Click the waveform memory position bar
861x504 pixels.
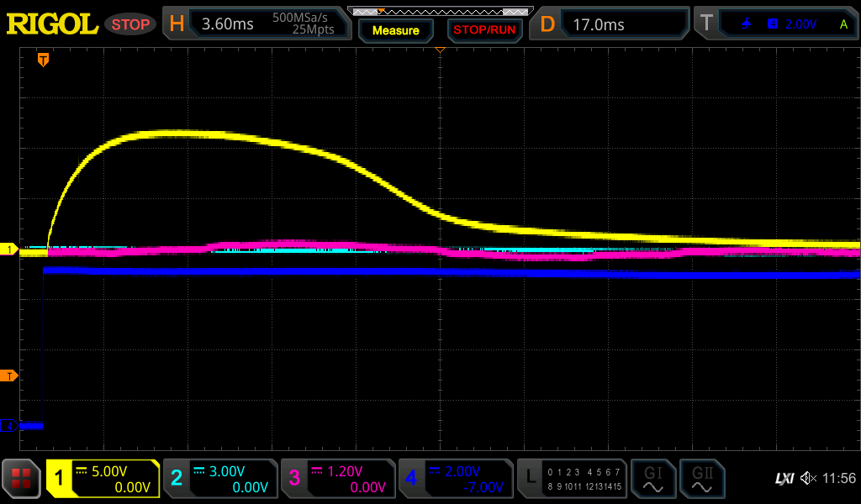439,11
